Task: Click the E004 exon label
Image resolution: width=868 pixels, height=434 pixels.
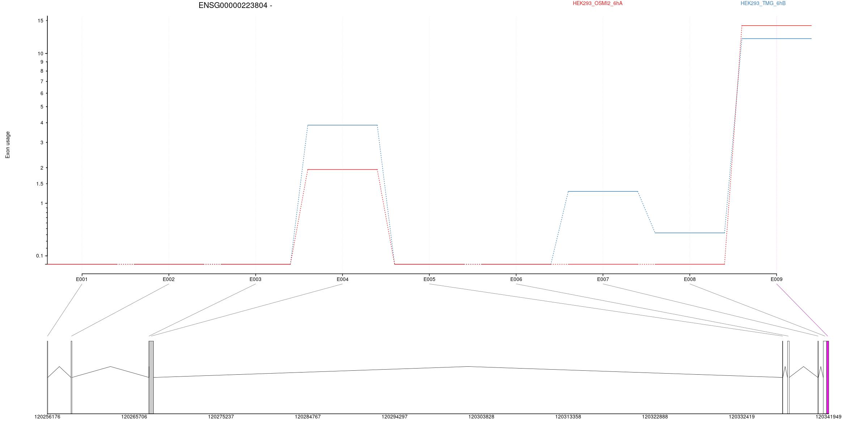Action: pos(342,279)
